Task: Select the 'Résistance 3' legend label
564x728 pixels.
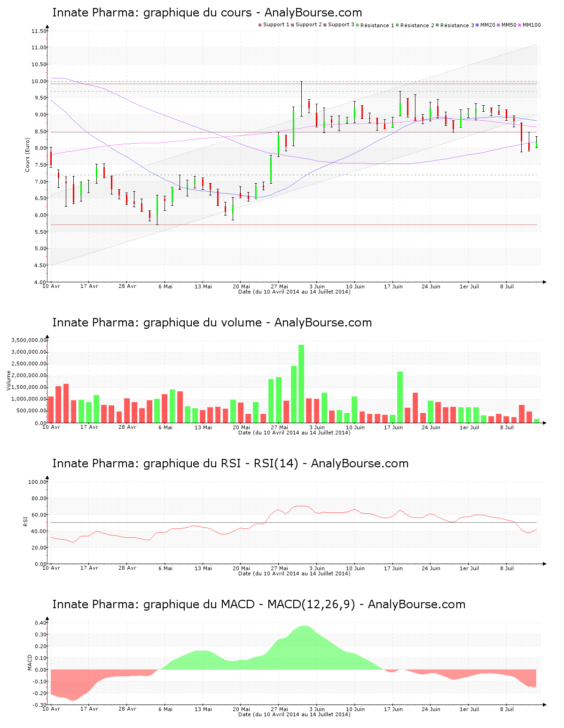Action: click(x=457, y=25)
